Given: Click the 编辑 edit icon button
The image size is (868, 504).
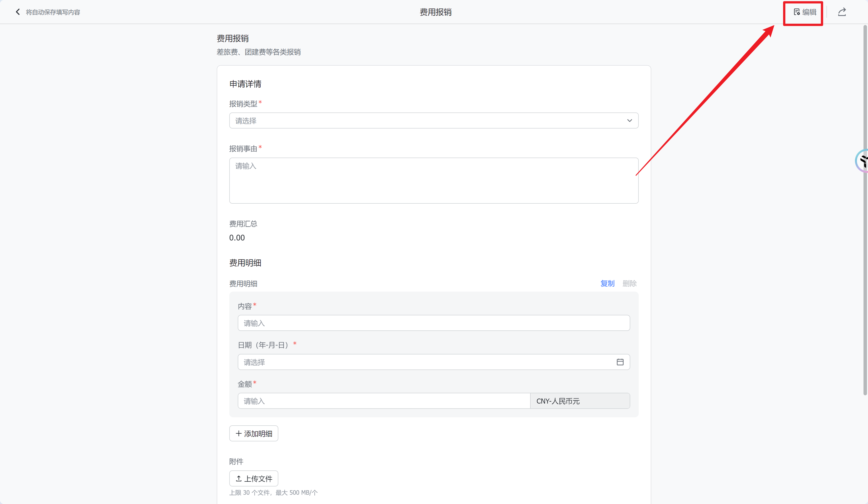Looking at the screenshot, I should [x=804, y=13].
